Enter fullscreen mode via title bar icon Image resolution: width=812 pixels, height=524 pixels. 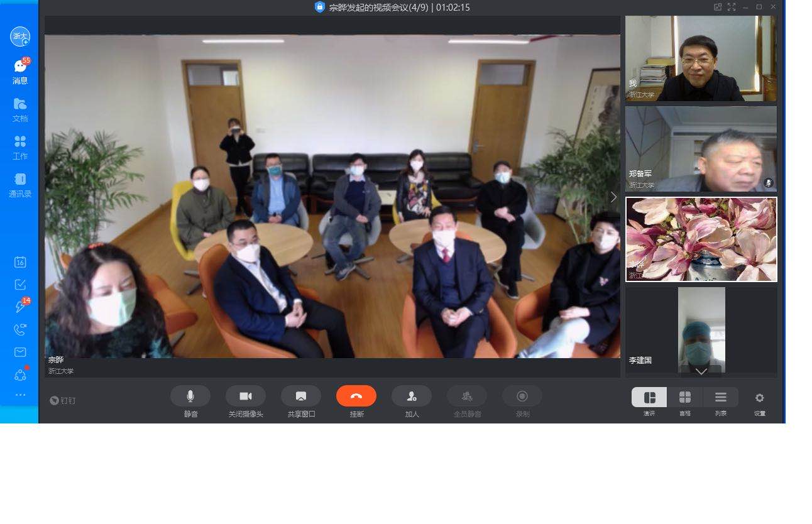click(x=731, y=7)
